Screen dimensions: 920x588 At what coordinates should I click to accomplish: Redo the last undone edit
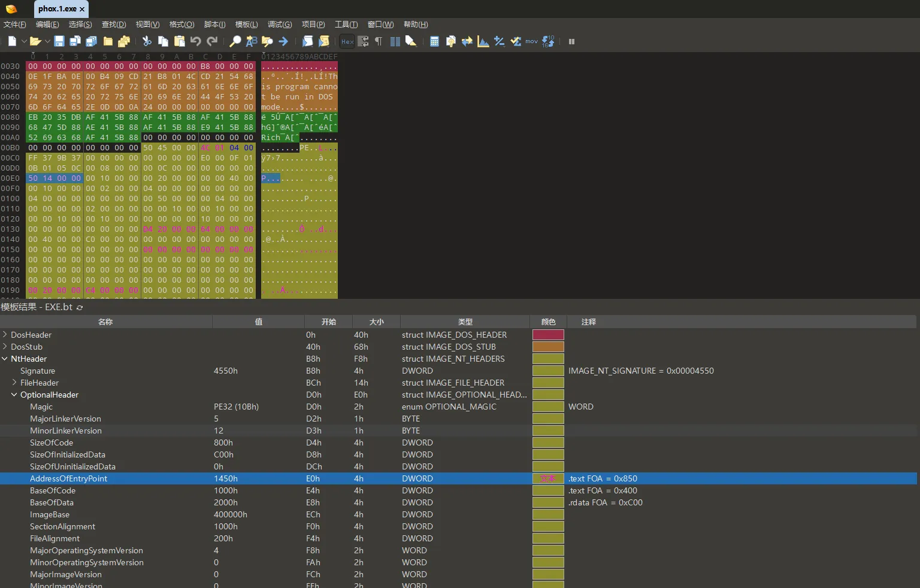(x=212, y=41)
